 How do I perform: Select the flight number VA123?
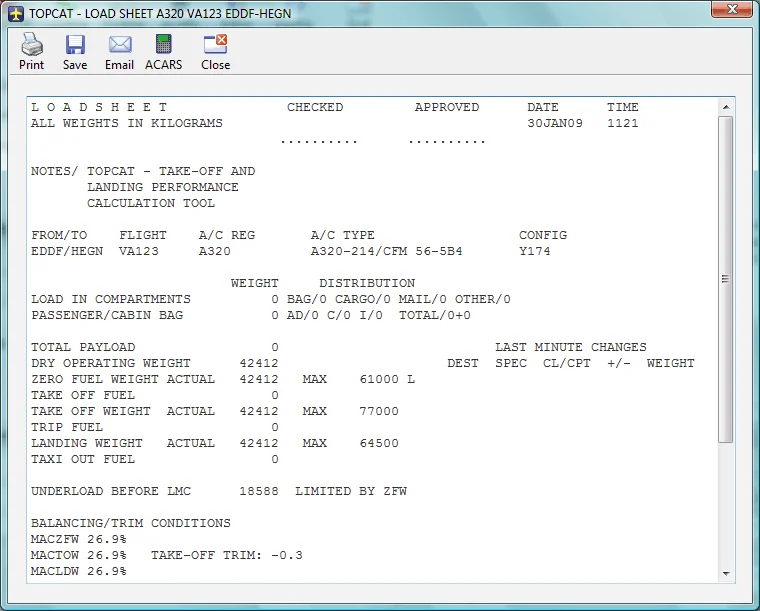coord(139,251)
